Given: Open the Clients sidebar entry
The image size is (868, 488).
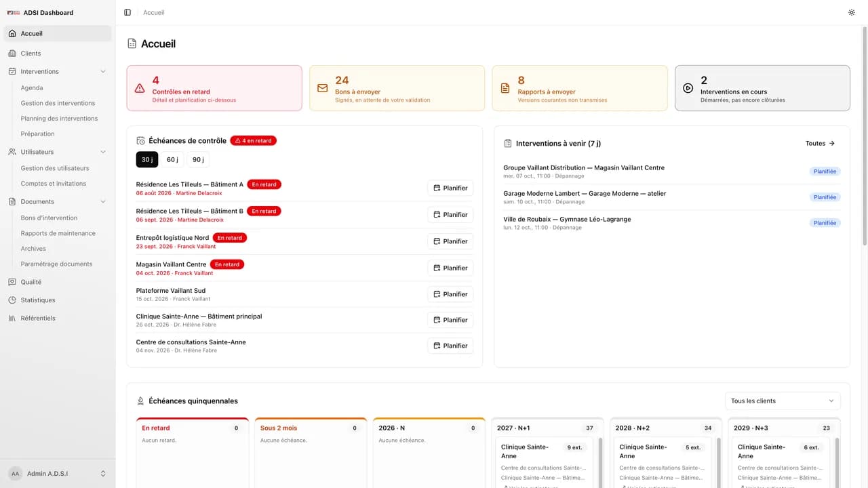Looking at the screenshot, I should 58,53.
